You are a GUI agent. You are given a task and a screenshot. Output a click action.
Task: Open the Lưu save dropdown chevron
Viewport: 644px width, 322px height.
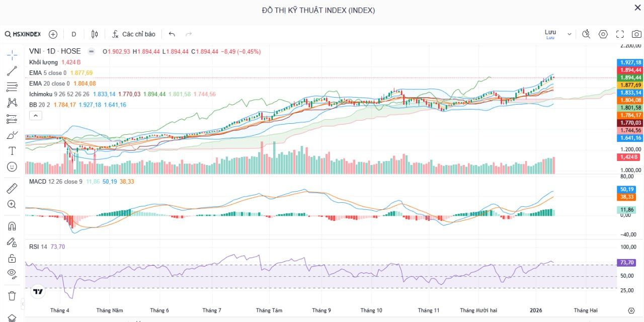pyautogui.click(x=569, y=33)
